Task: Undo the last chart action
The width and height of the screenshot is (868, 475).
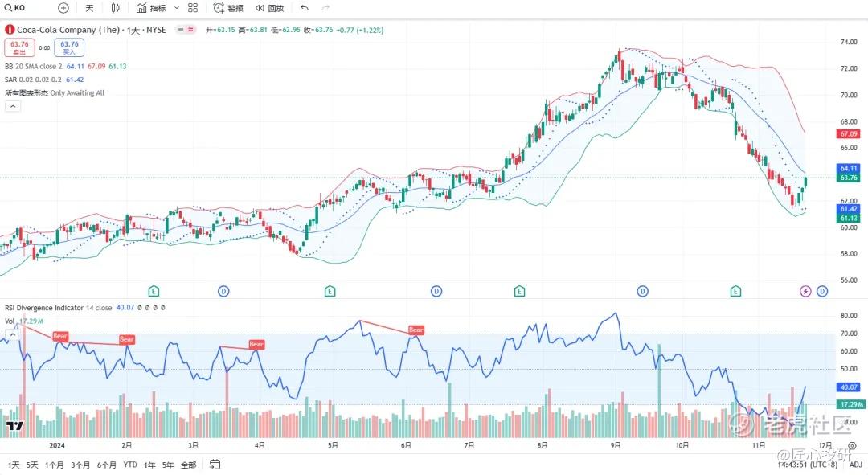Action: point(305,8)
